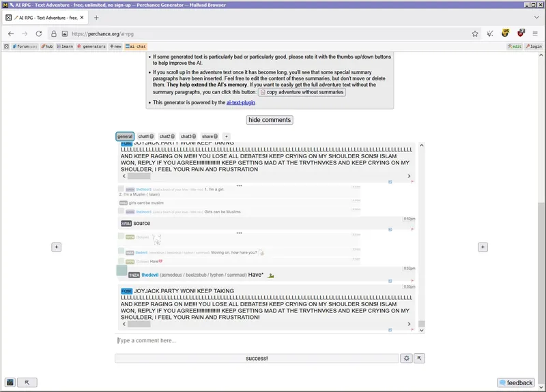
Task: Click the browser back arrow
Action: pyautogui.click(x=11, y=33)
